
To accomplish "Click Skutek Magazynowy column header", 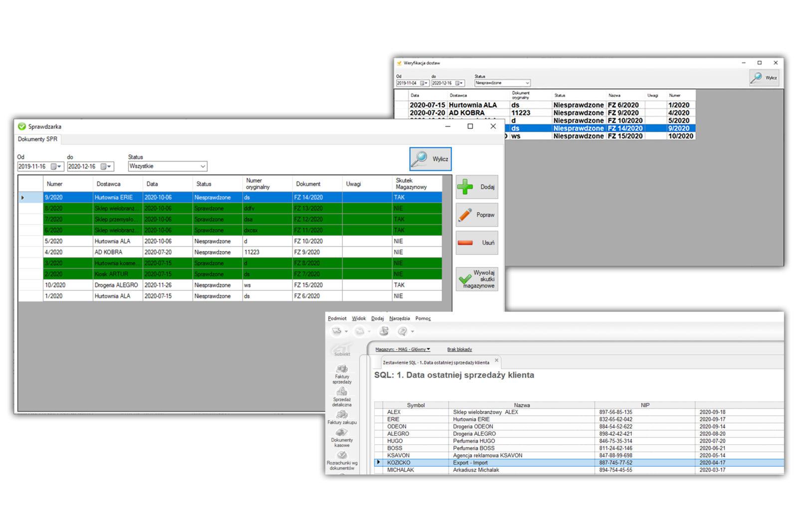I will (x=417, y=184).
